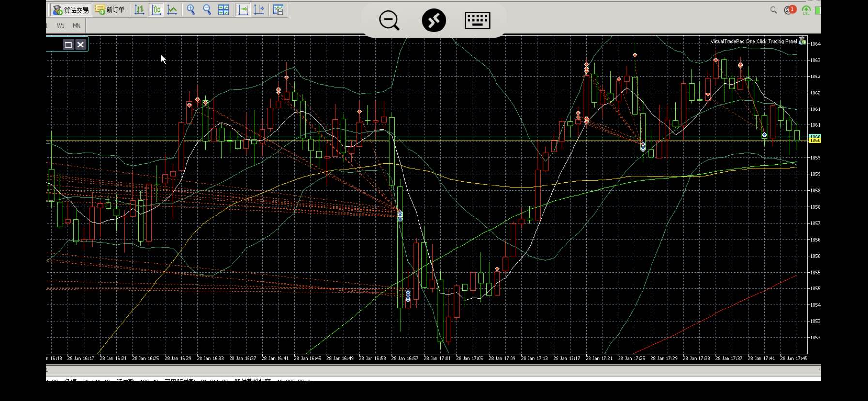This screenshot has height=401, width=868.
Task: Toggle Algo Trading (算法交易) button
Action: pos(71,10)
